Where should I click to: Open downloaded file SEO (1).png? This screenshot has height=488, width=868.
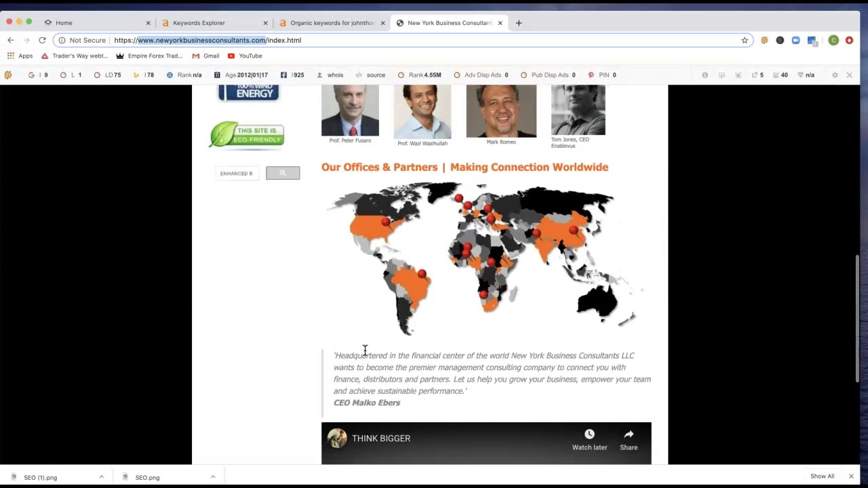41,477
